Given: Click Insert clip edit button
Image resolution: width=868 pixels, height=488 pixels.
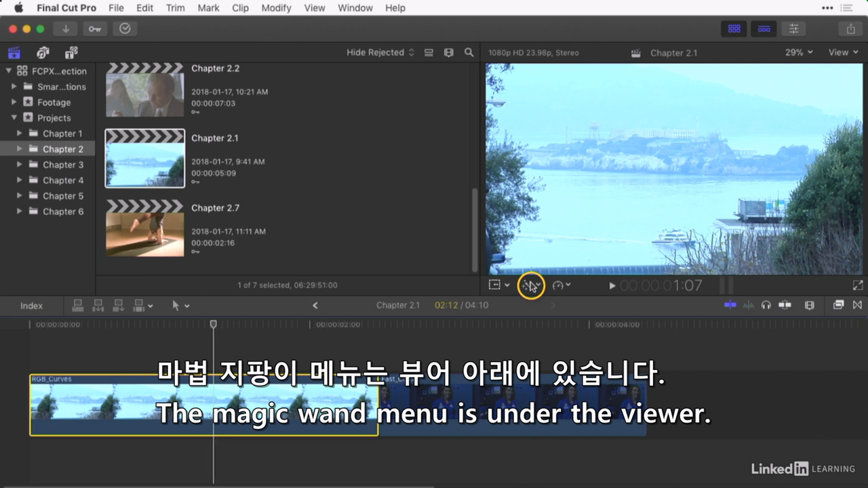Looking at the screenshot, I should 98,306.
